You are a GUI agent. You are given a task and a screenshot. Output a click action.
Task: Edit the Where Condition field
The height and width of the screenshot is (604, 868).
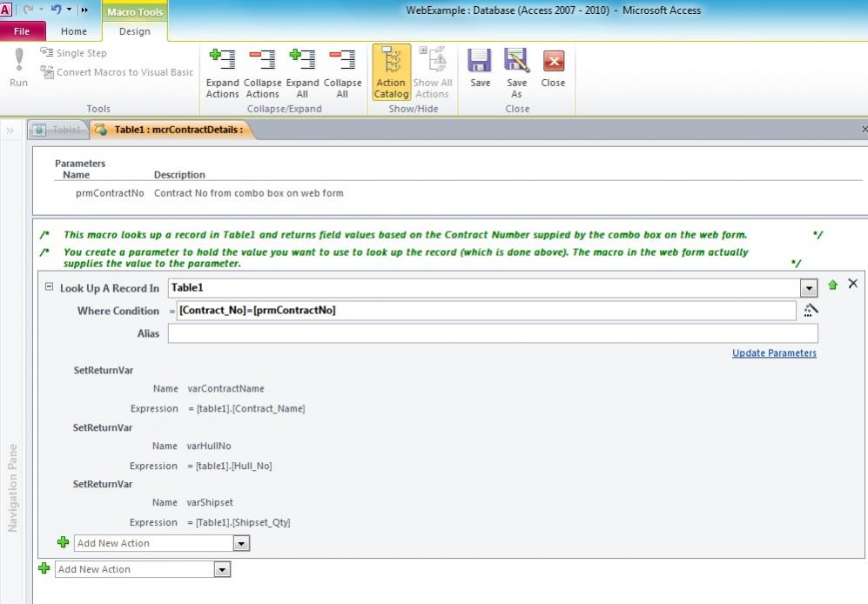tap(487, 311)
